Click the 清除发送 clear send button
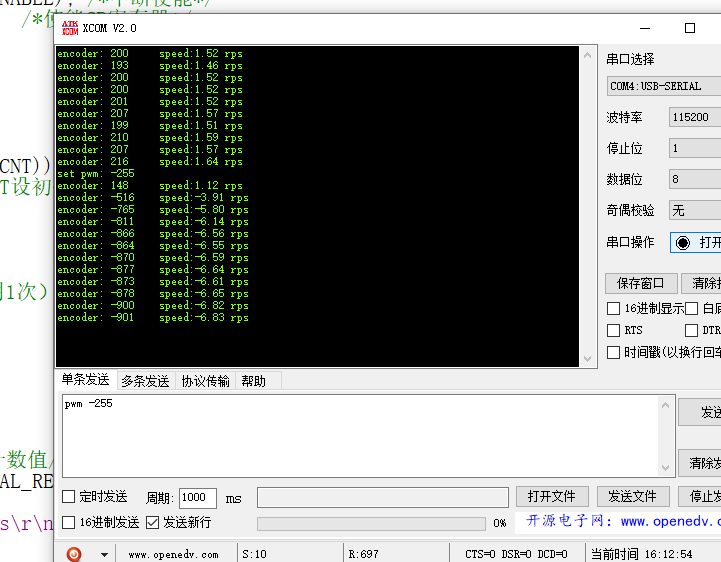This screenshot has width=721, height=562. pos(700,463)
